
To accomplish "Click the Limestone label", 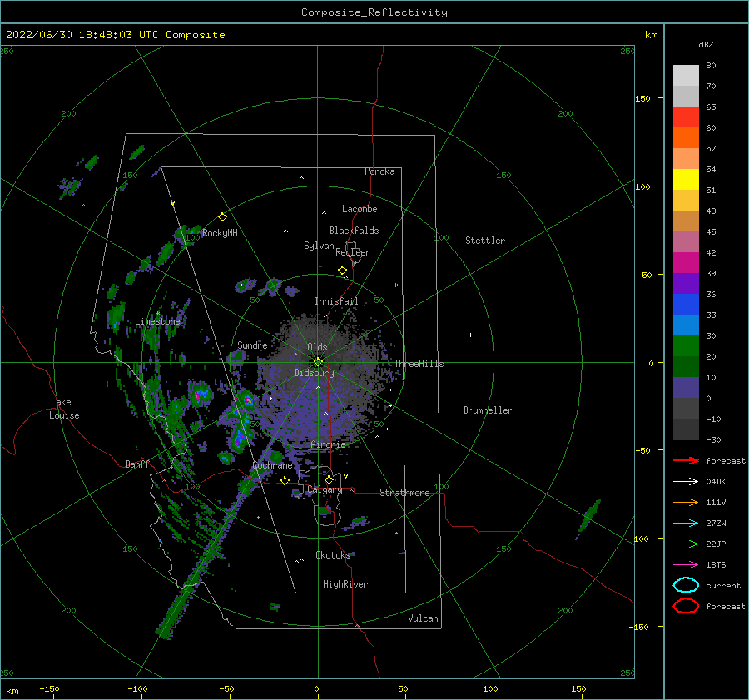I will click(x=157, y=321).
